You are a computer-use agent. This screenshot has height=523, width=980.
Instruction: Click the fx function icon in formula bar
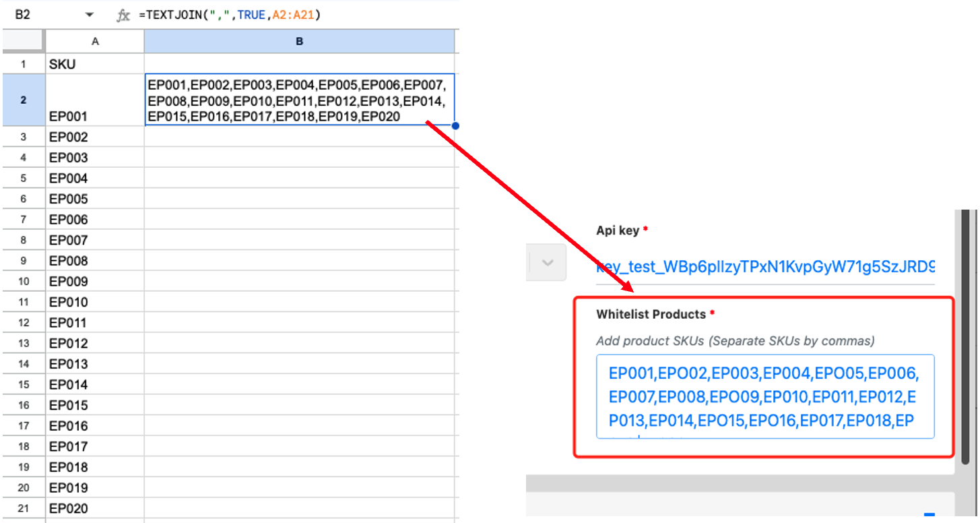(x=123, y=15)
